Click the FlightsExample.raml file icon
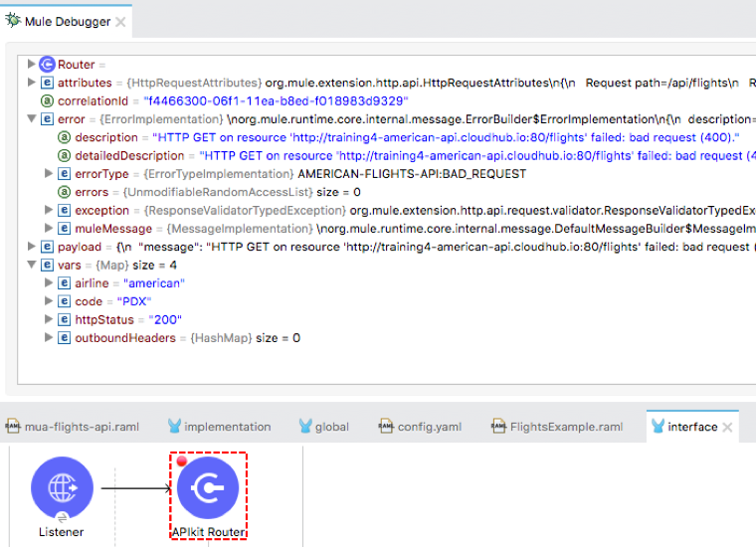The height and width of the screenshot is (547, 756). coord(498,426)
